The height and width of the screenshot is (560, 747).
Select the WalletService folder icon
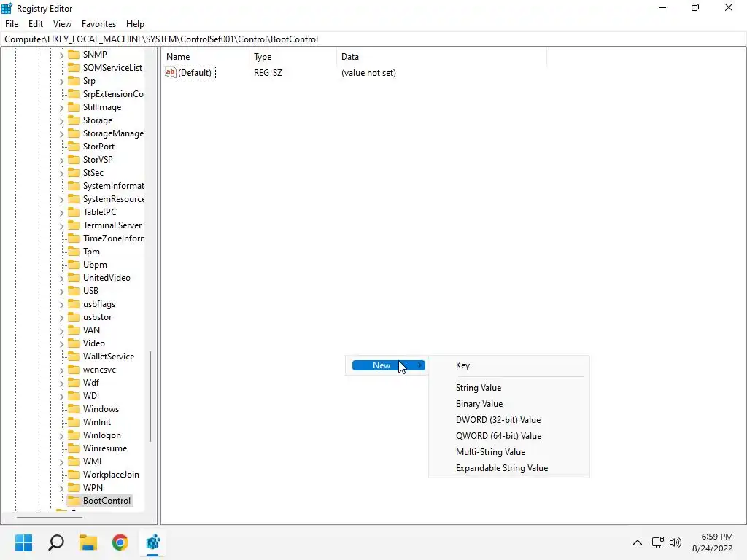tap(74, 356)
